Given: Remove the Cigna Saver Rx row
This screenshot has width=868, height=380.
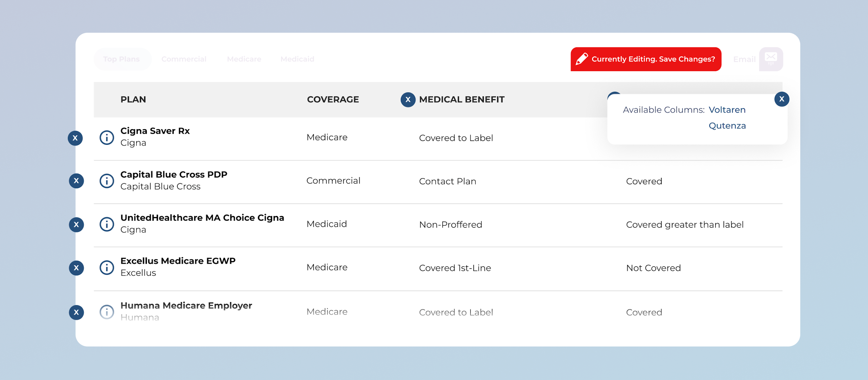Looking at the screenshot, I should point(75,138).
